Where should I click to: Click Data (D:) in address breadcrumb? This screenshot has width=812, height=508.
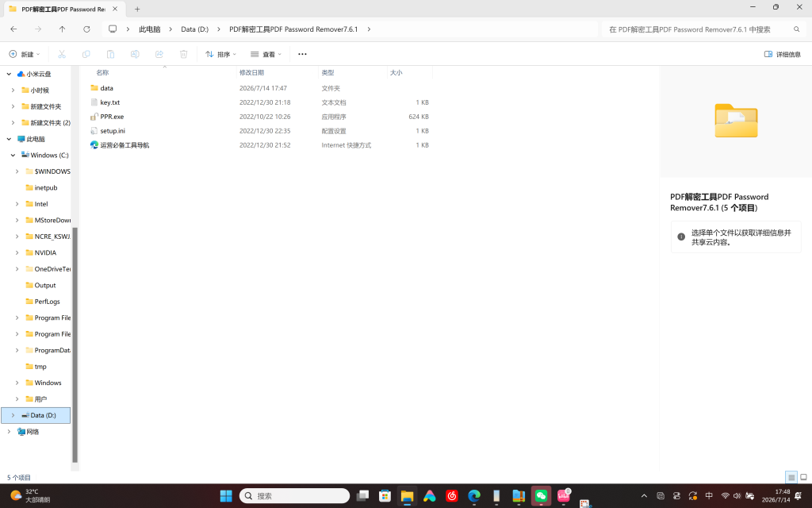pos(195,29)
